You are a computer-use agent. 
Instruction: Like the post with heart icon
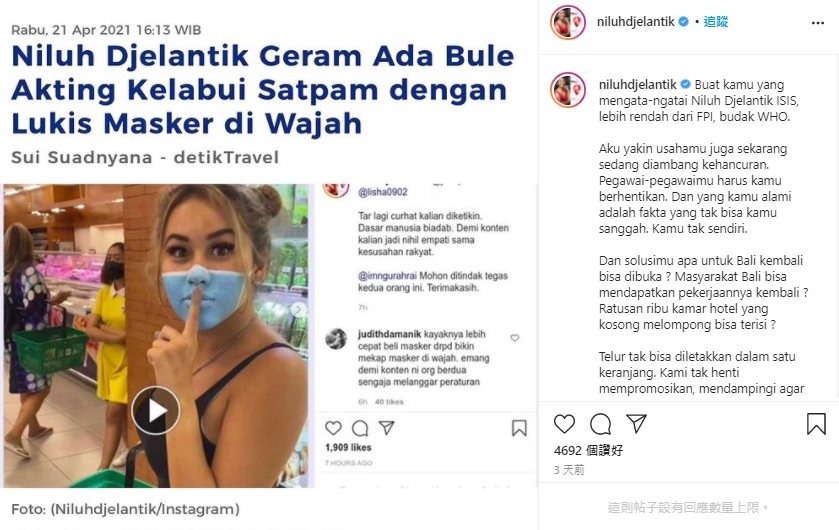pyautogui.click(x=564, y=424)
